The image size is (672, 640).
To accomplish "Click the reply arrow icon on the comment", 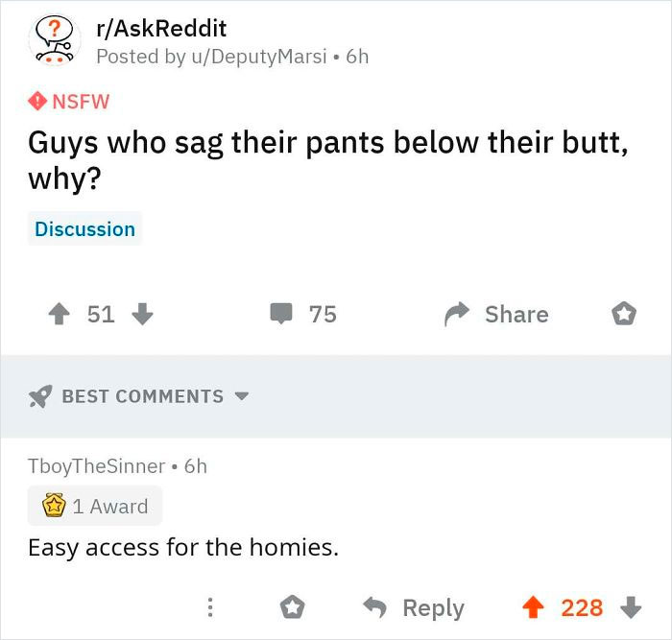I will [375, 607].
